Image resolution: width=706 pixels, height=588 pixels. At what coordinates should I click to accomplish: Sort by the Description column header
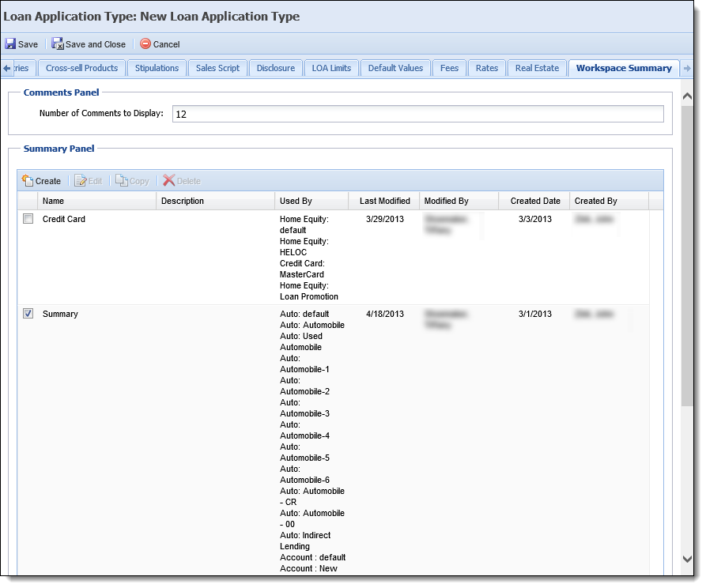click(x=215, y=201)
